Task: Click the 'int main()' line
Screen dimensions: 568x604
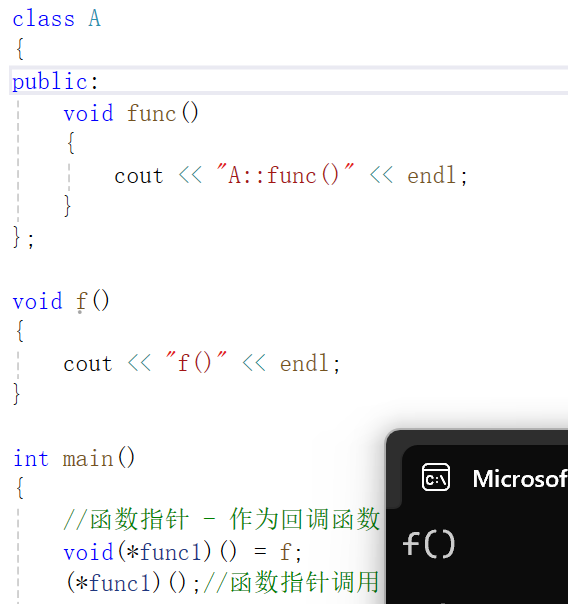Action: (74, 458)
